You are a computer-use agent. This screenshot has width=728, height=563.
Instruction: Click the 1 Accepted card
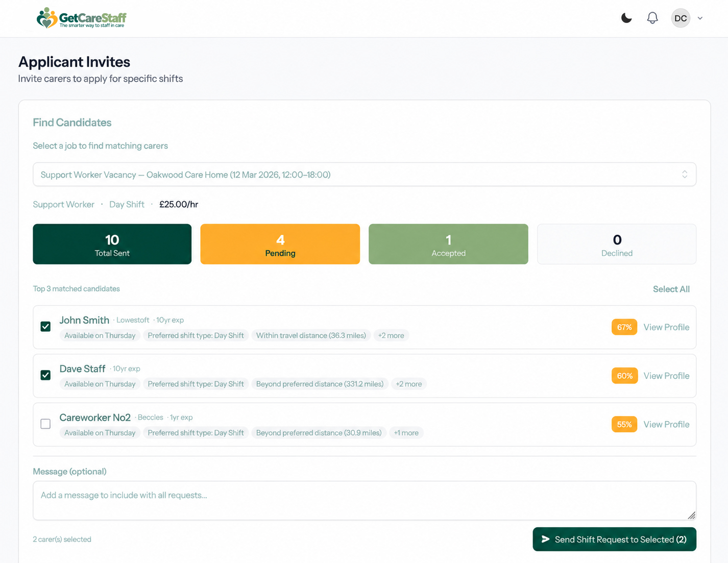(448, 244)
